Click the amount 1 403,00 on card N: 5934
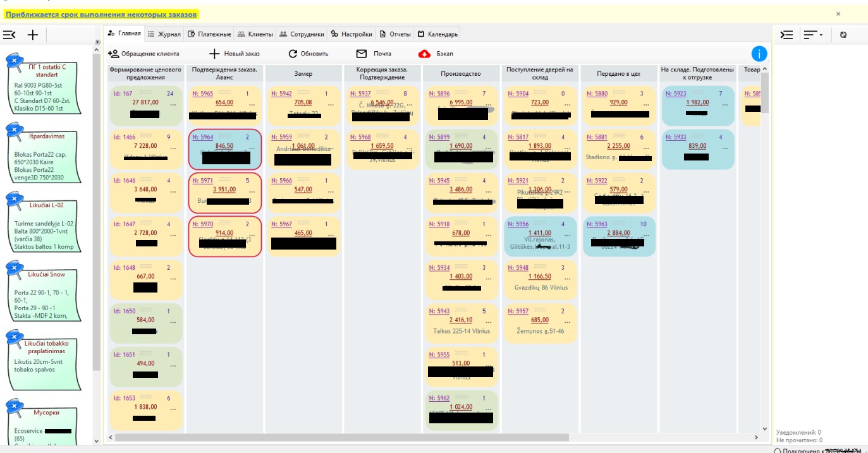Image resolution: width=868 pixels, height=453 pixels. coord(461,277)
